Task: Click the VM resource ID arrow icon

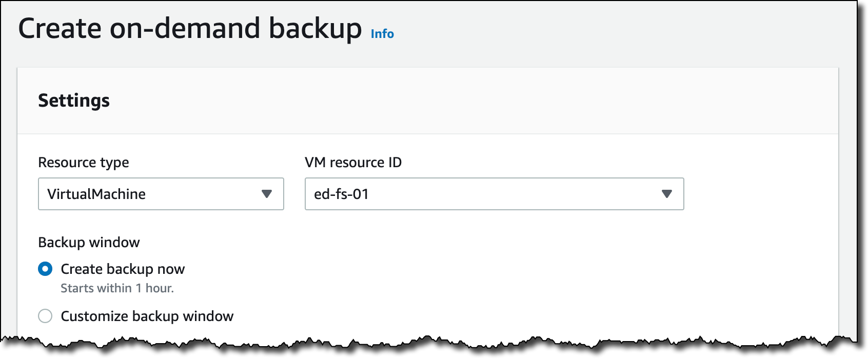Action: tap(666, 194)
